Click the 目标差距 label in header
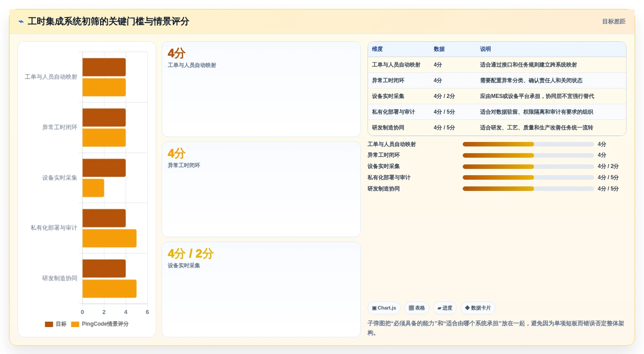This screenshot has height=354, width=644. click(613, 22)
